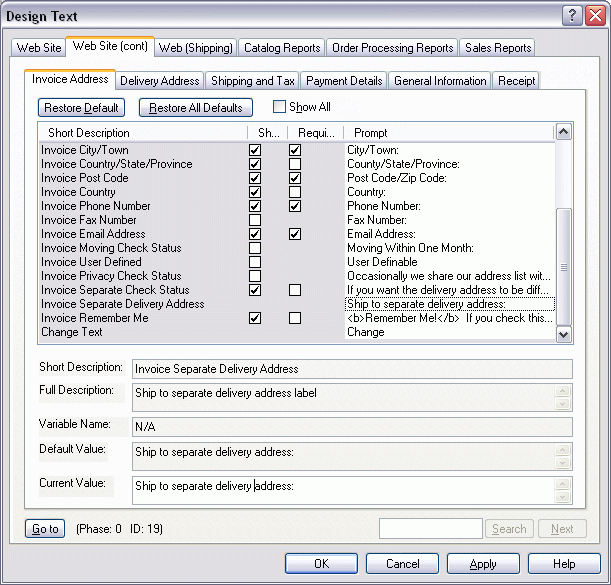Toggle Show checkbox for Invoice Fax Number
The image size is (611, 585).
(x=255, y=220)
